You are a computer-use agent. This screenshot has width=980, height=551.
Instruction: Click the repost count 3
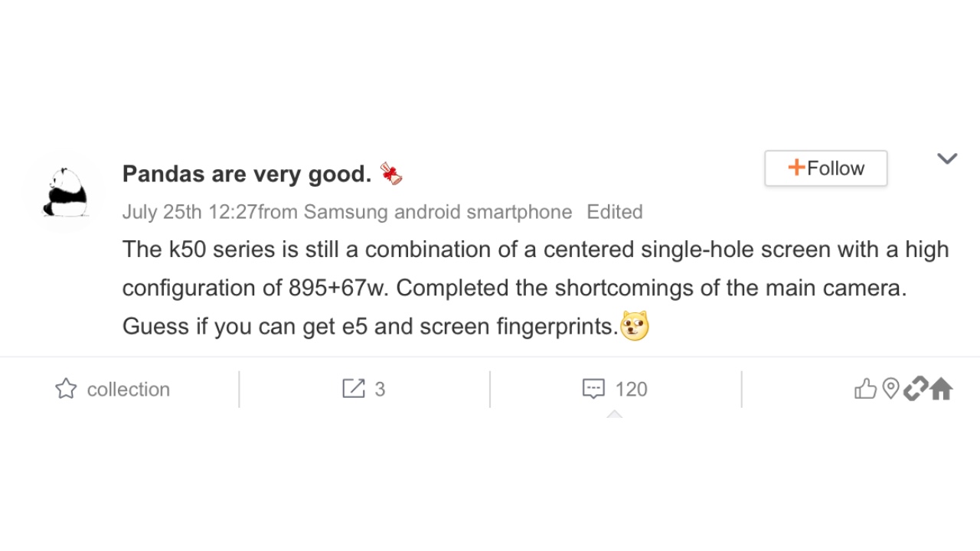click(380, 390)
